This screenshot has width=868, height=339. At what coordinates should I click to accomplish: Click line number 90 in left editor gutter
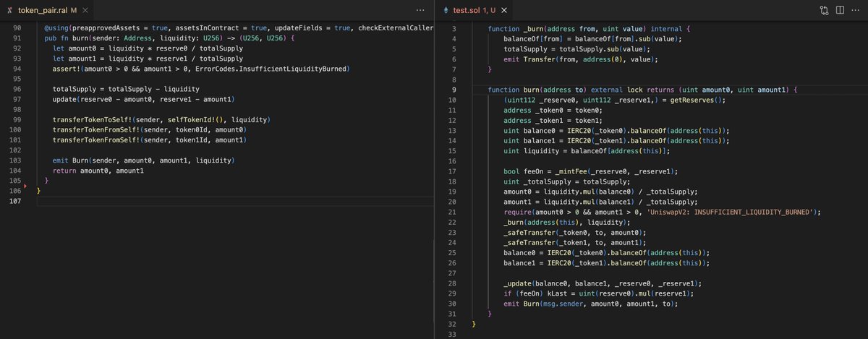pyautogui.click(x=18, y=28)
